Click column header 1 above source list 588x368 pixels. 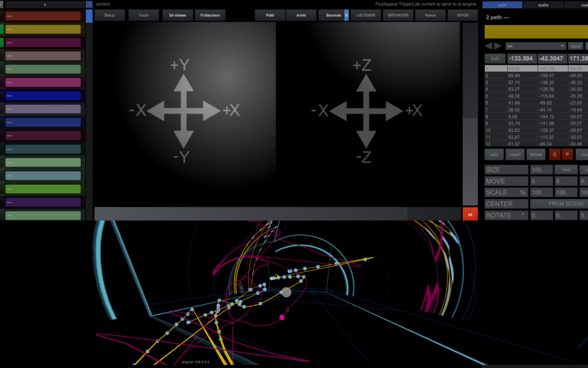pyautogui.click(x=45, y=4)
